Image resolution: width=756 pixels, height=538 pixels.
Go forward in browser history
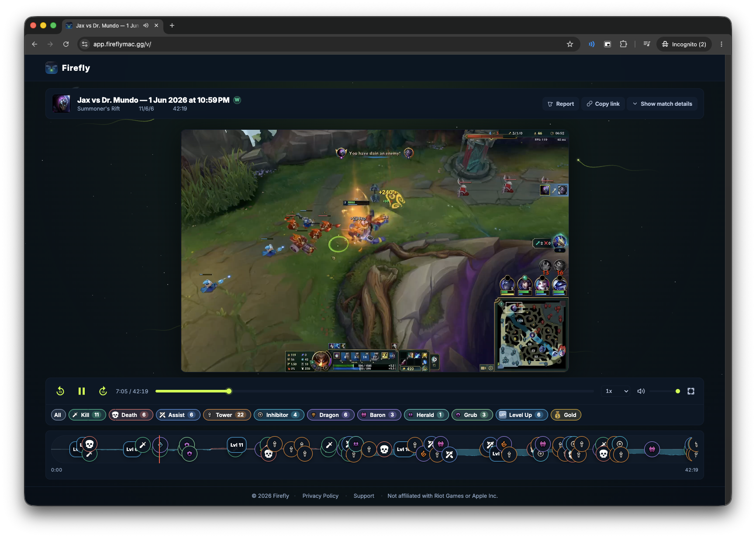pyautogui.click(x=50, y=44)
